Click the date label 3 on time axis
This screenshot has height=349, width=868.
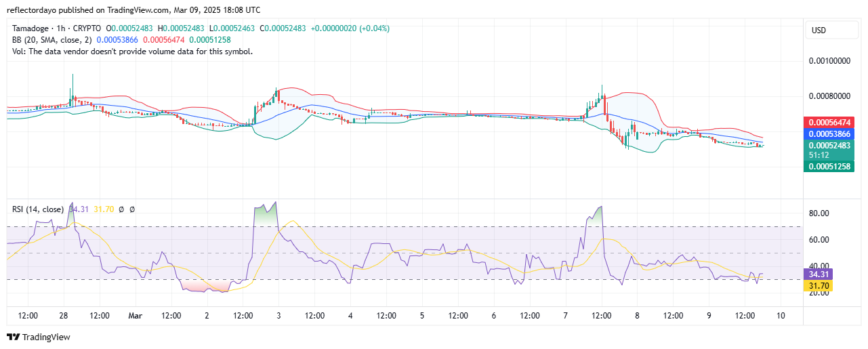click(x=278, y=316)
